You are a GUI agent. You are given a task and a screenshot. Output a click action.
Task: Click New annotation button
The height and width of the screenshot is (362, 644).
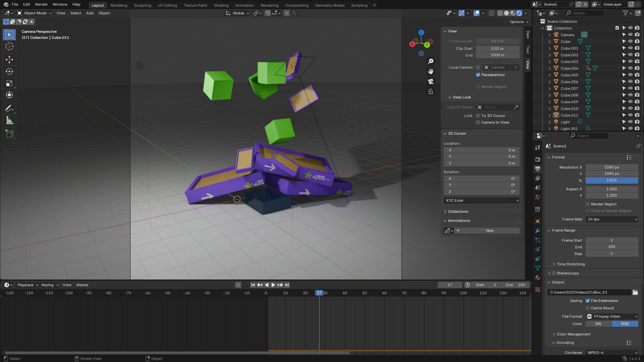point(489,231)
